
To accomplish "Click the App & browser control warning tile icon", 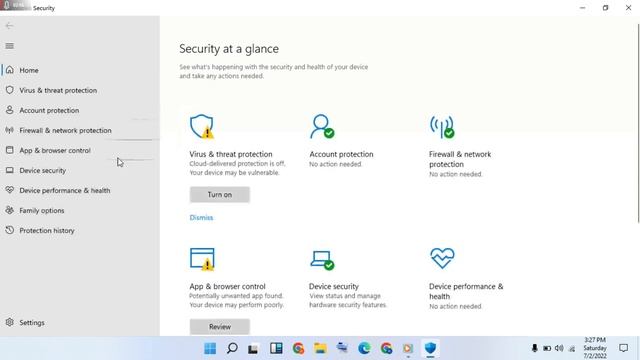I will 202,259.
